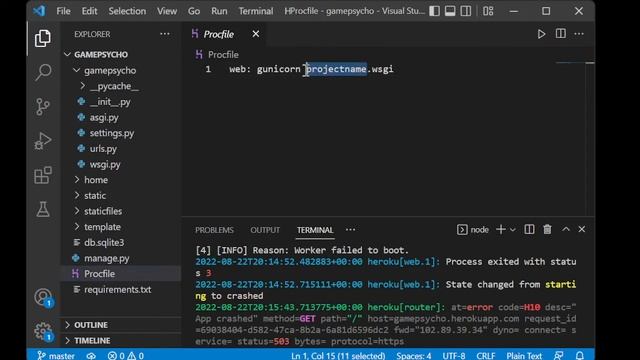Change indentation via Spaces: 4

pos(413,356)
